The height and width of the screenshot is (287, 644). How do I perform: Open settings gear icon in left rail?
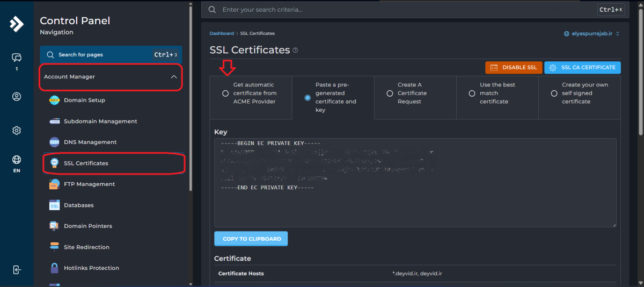click(x=17, y=131)
